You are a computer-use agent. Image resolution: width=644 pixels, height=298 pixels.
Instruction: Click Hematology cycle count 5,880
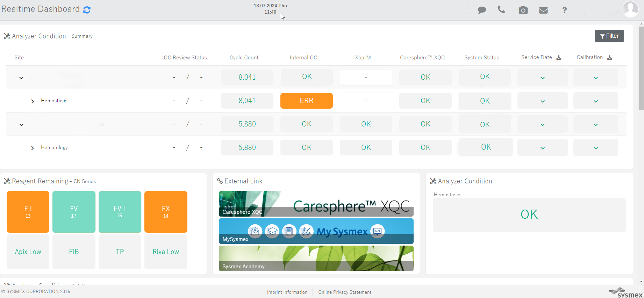coord(247,147)
